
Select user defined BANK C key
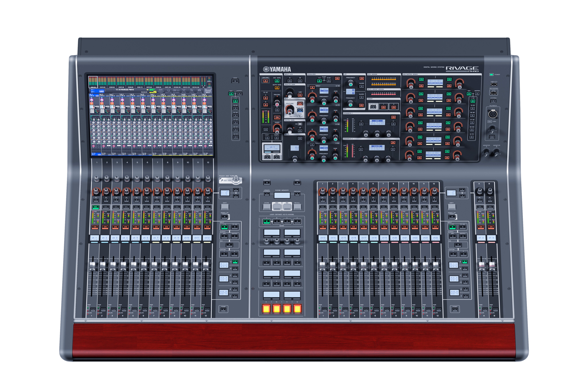(287, 221)
